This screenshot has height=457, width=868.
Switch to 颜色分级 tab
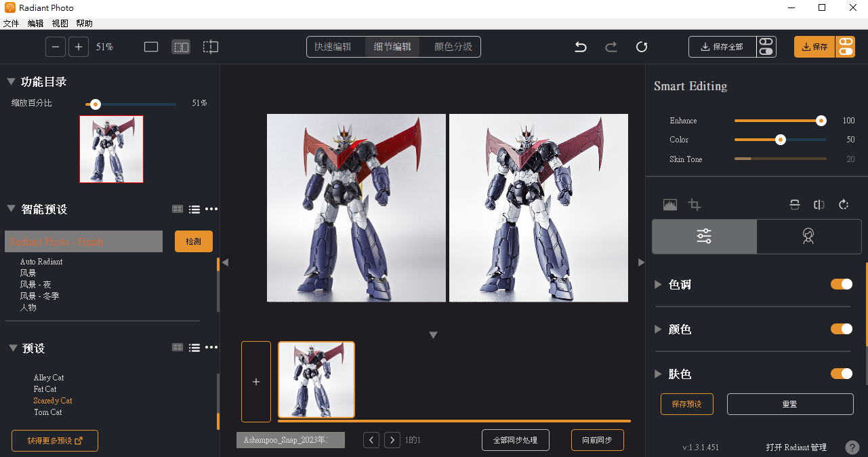453,47
